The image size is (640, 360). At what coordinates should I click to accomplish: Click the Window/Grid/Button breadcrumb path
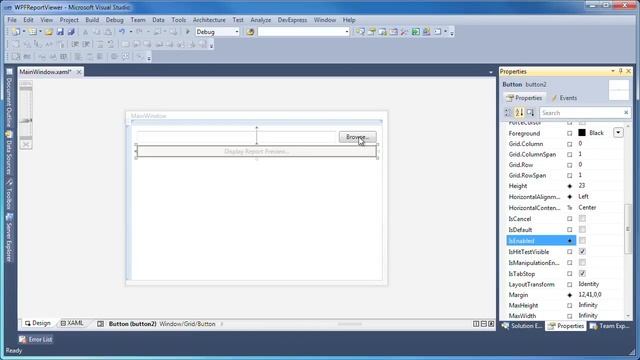click(187, 324)
